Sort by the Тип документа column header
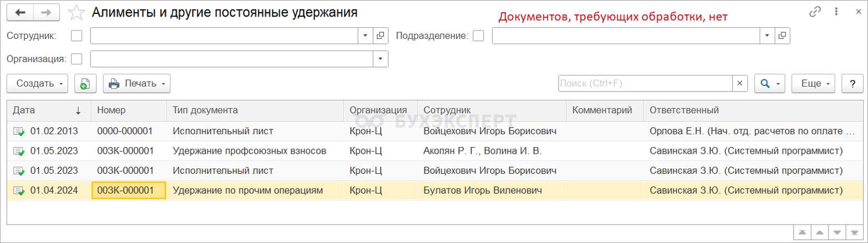868x243 pixels. 205,110
